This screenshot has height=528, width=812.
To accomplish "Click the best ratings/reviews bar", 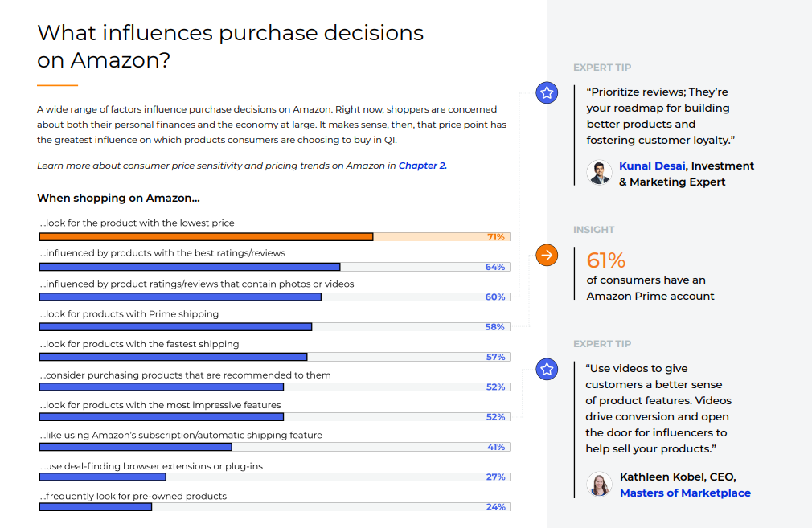I will pyautogui.click(x=190, y=267).
